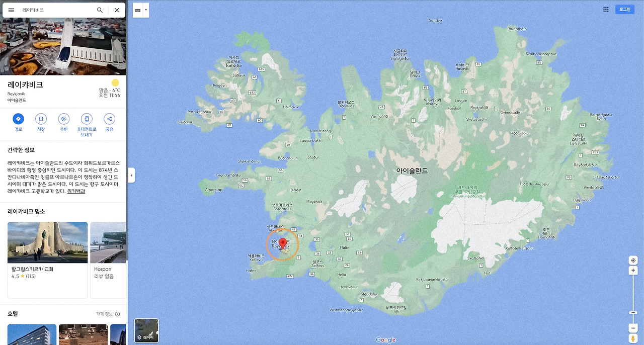Click the Kirkjubæjarklaustur label
Image resolution: width=644 pixels, height=345 pixels.
point(432,279)
